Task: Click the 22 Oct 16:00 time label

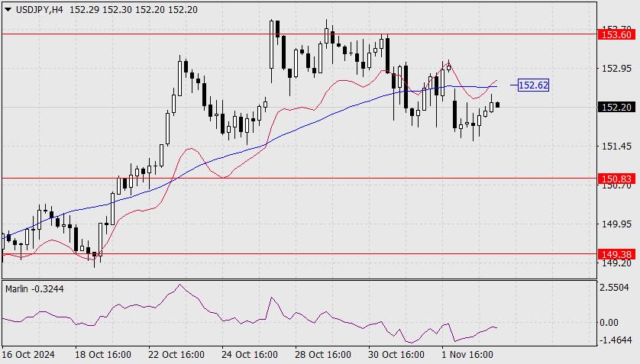Action: click(x=176, y=355)
